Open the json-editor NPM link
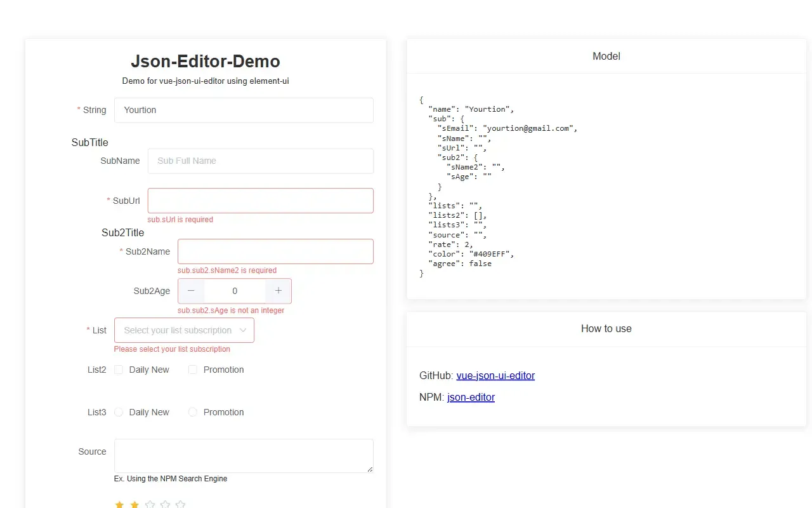 [x=471, y=397]
